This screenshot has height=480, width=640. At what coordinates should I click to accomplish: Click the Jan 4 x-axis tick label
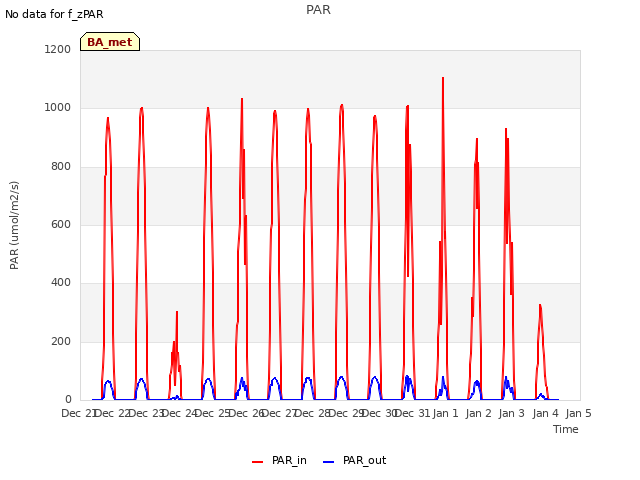[x=545, y=413]
